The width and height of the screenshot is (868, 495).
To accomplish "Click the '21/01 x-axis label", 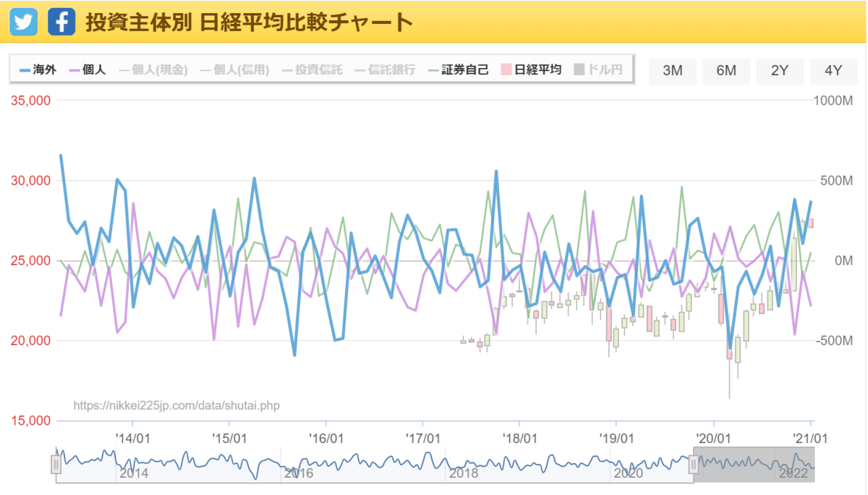I will click(x=810, y=438).
